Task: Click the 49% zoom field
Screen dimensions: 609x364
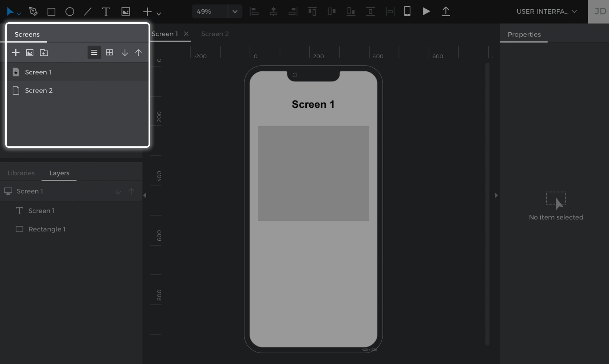Action: point(210,12)
